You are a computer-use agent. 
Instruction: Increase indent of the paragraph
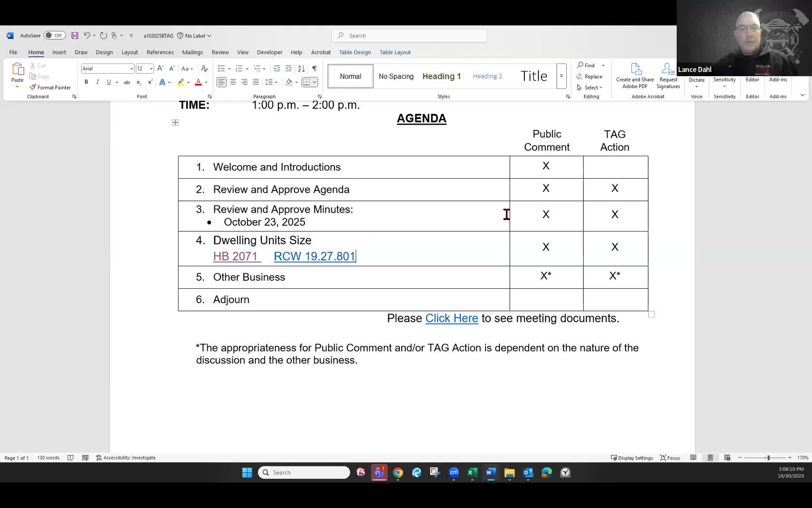[289, 69]
